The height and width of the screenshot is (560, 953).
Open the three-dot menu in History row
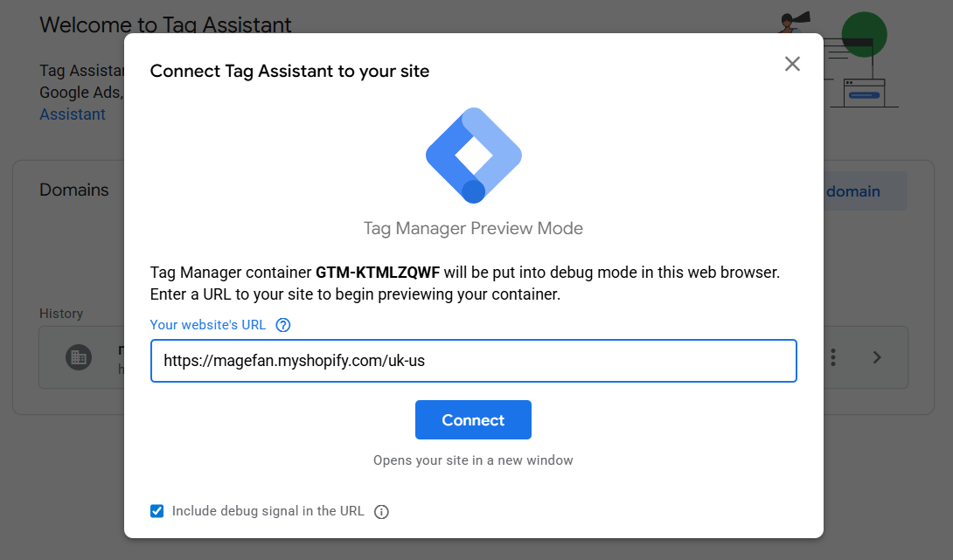(833, 357)
